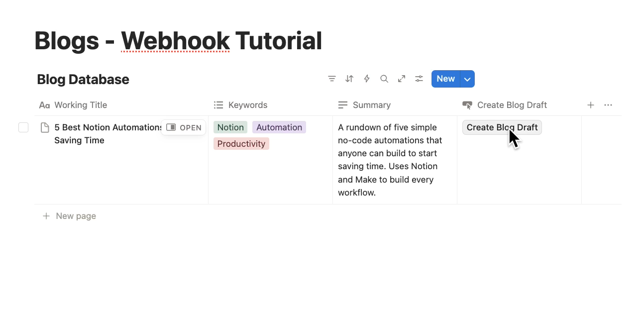Click the Blog Database view title
Screen dimensions: 644x312
coord(83,79)
